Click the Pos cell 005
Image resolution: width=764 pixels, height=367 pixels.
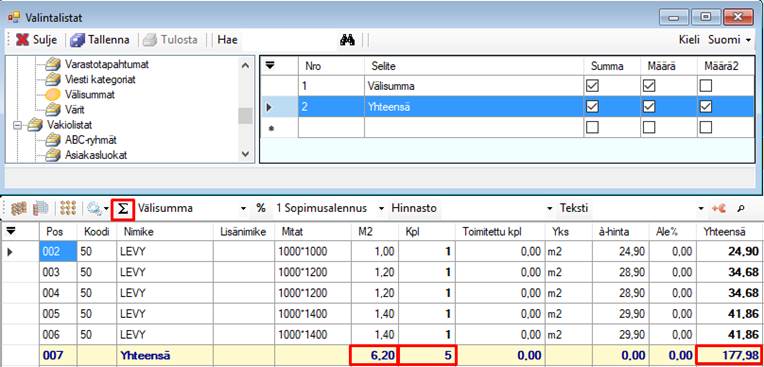coord(58,313)
